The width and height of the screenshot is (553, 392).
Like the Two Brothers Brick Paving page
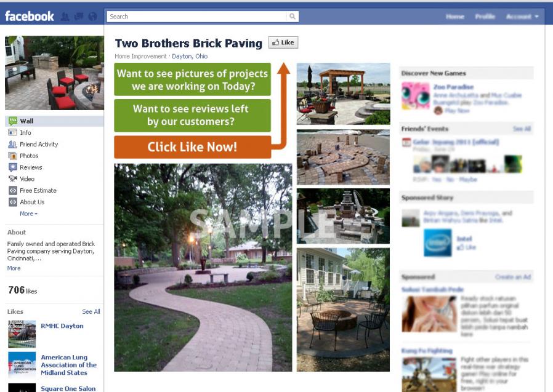point(283,42)
